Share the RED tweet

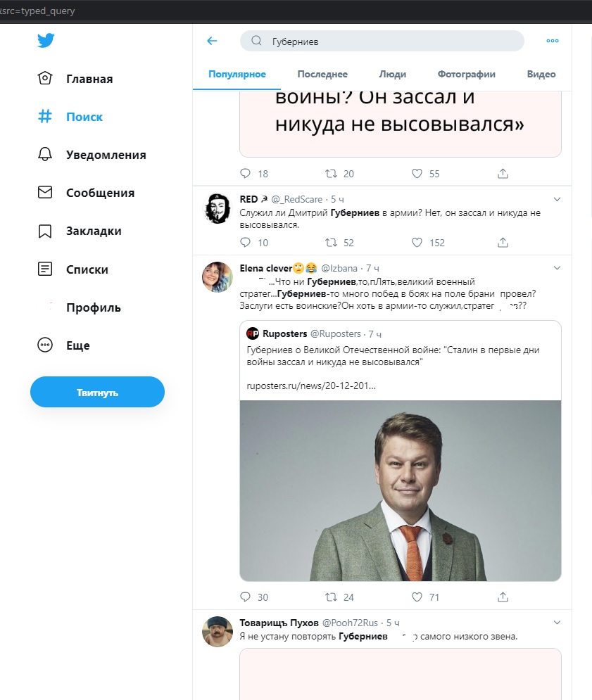click(x=503, y=243)
